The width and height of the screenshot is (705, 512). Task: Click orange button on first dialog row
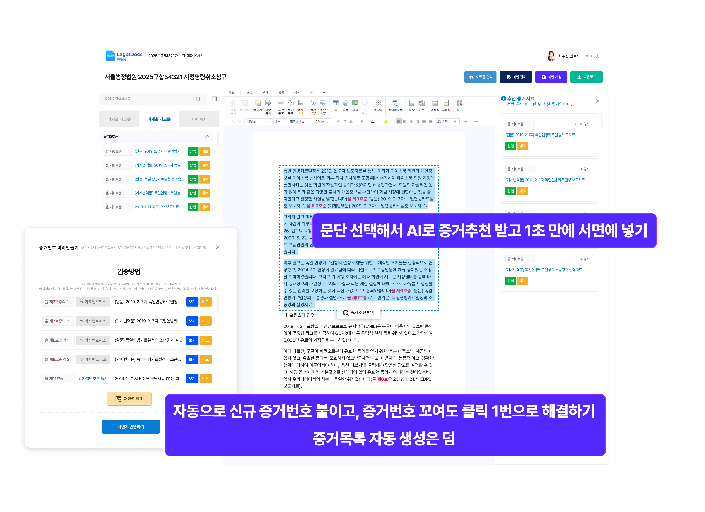click(x=205, y=302)
